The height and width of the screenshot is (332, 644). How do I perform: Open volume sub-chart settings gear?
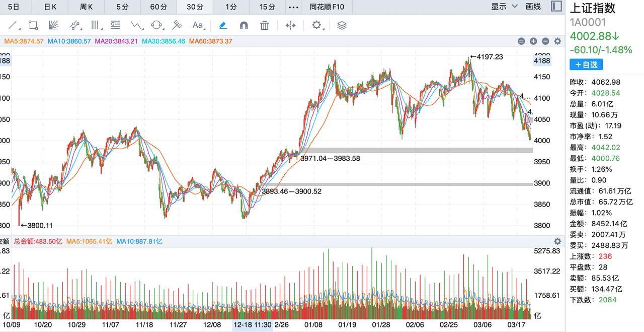pos(557,241)
